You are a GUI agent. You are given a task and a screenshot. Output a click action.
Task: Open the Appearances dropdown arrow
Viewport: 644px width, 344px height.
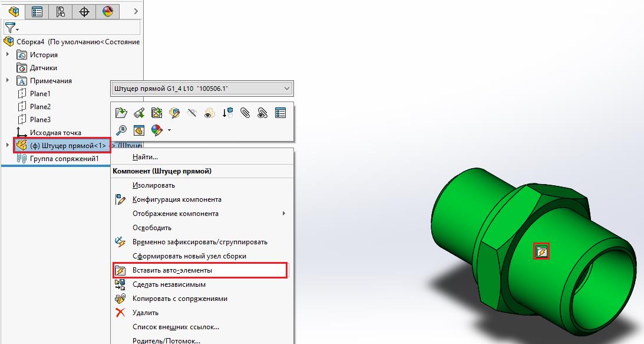point(169,130)
